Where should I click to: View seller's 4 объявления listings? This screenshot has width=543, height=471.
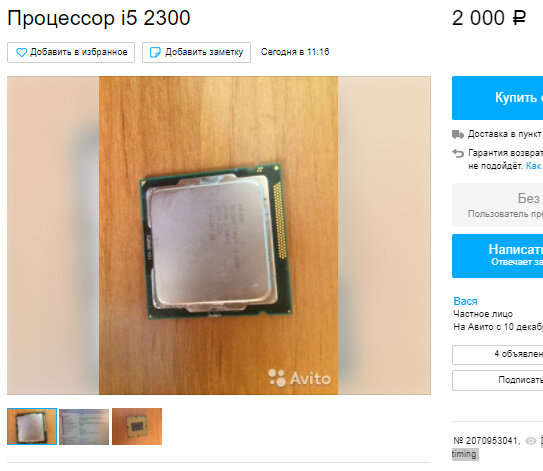coord(498,355)
